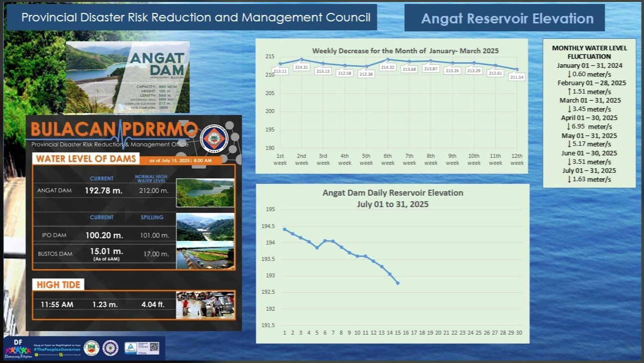
Task: Click the 194.5 axis label on daily chart
Action: point(268,226)
